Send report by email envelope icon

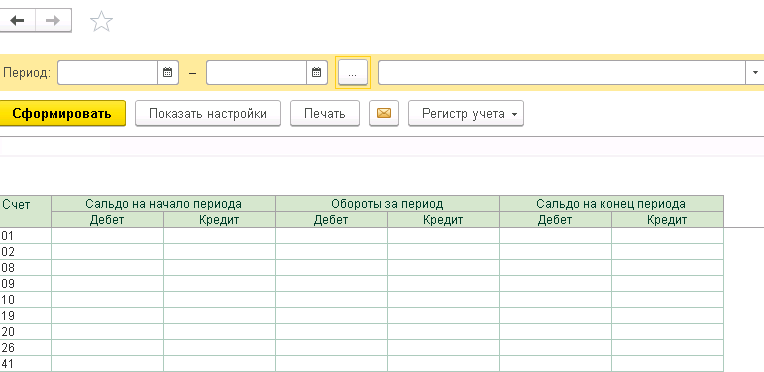point(384,114)
